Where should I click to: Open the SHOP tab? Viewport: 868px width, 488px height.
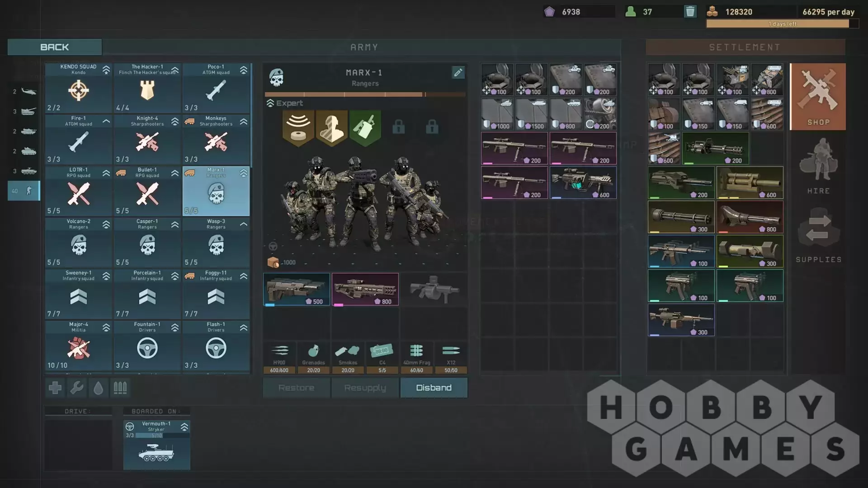click(x=818, y=97)
